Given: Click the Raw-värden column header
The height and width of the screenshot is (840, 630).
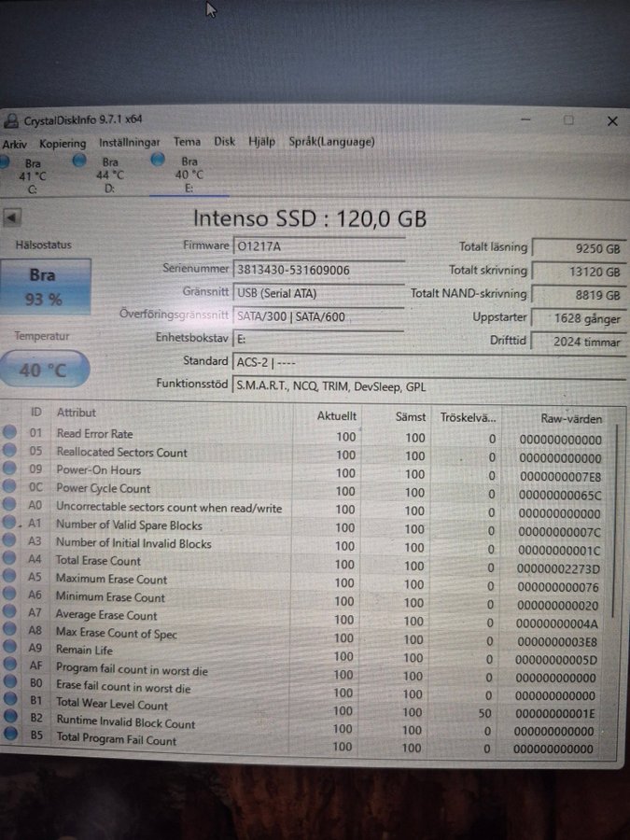Looking at the screenshot, I should (x=571, y=419).
